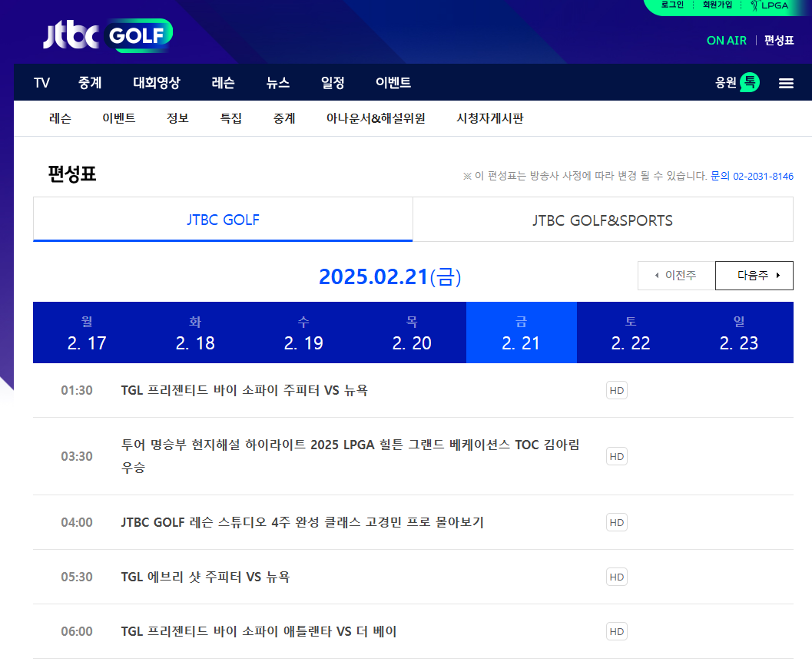The image size is (812, 665).
Task: Open 레슨 in the main navigation bar
Action: pos(224,83)
